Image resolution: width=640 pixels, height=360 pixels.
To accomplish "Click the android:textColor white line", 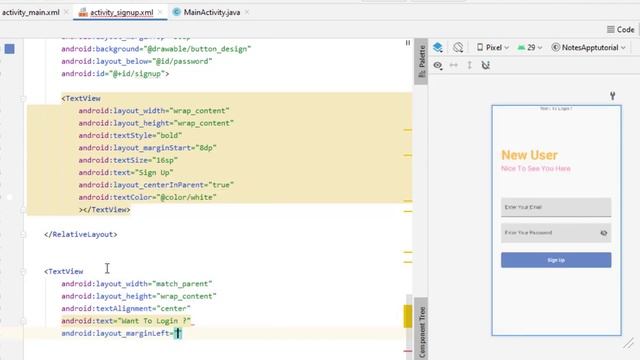I will pyautogui.click(x=147, y=197).
